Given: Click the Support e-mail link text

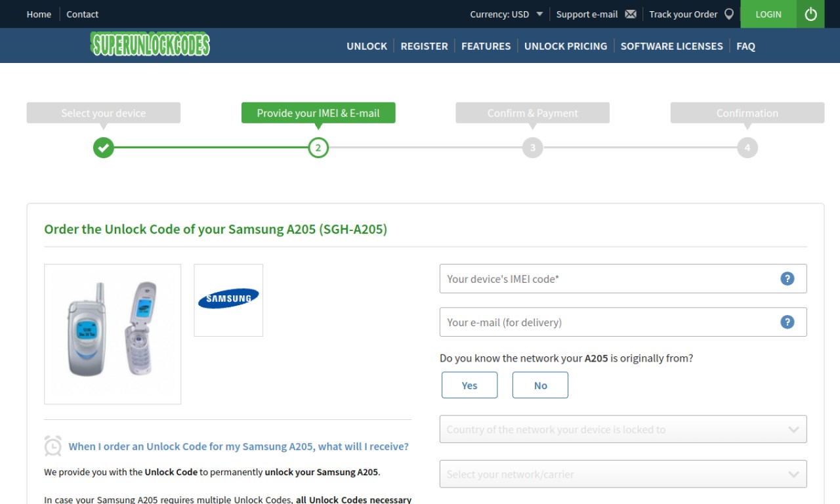Looking at the screenshot, I should click(x=587, y=14).
